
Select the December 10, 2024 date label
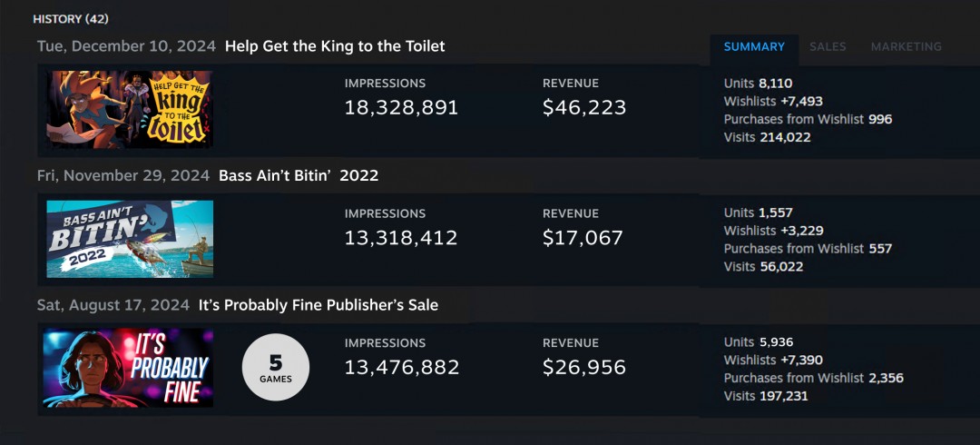[126, 46]
